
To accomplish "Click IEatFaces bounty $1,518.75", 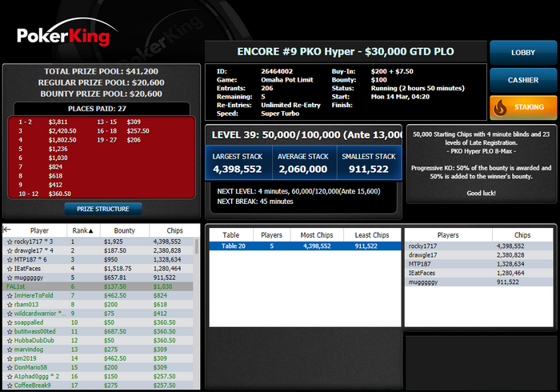I will 118,269.
